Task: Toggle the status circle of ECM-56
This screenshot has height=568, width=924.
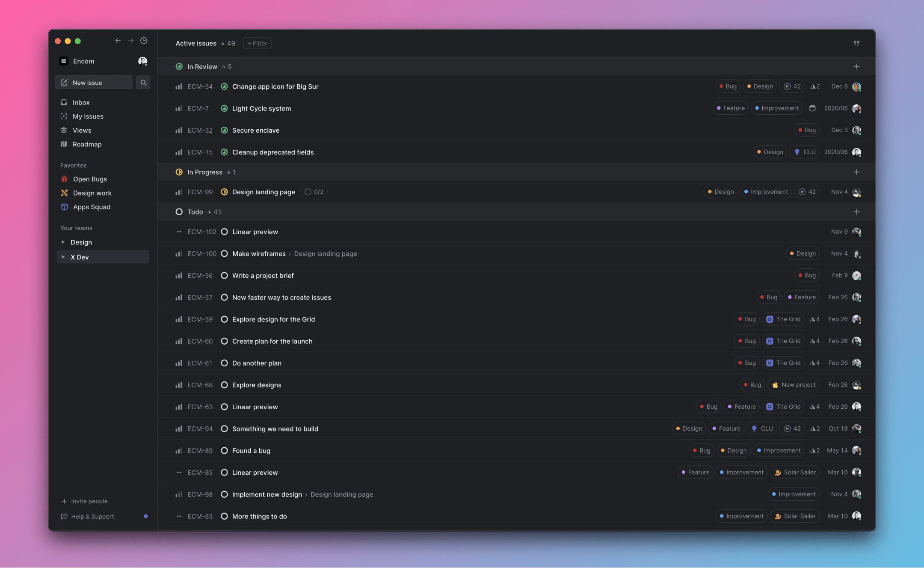Action: pyautogui.click(x=224, y=276)
